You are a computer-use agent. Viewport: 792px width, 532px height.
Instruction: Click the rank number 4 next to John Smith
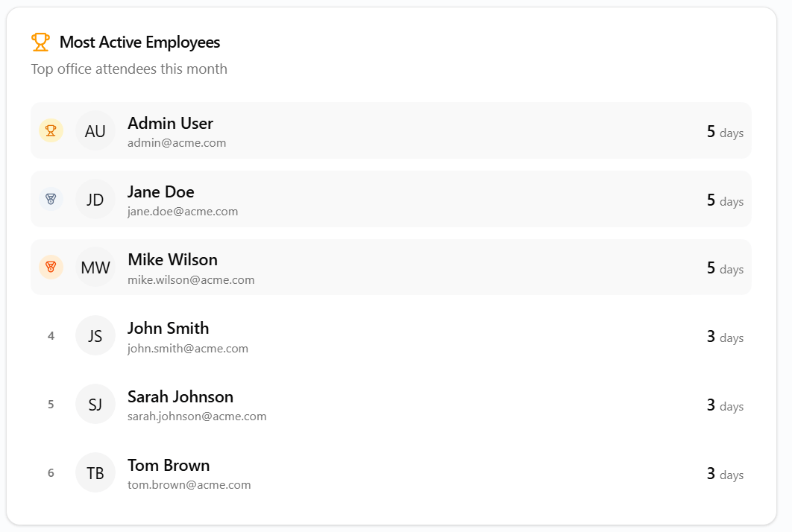51,335
